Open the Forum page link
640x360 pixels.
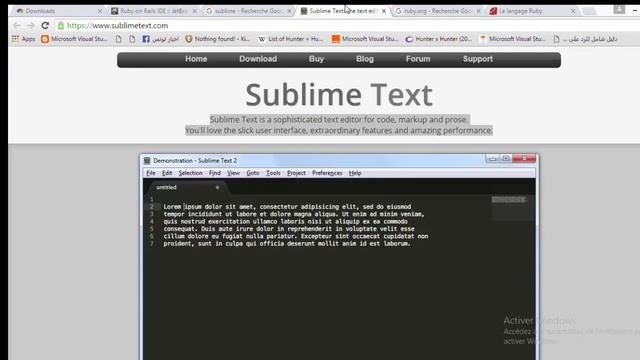pyautogui.click(x=418, y=59)
